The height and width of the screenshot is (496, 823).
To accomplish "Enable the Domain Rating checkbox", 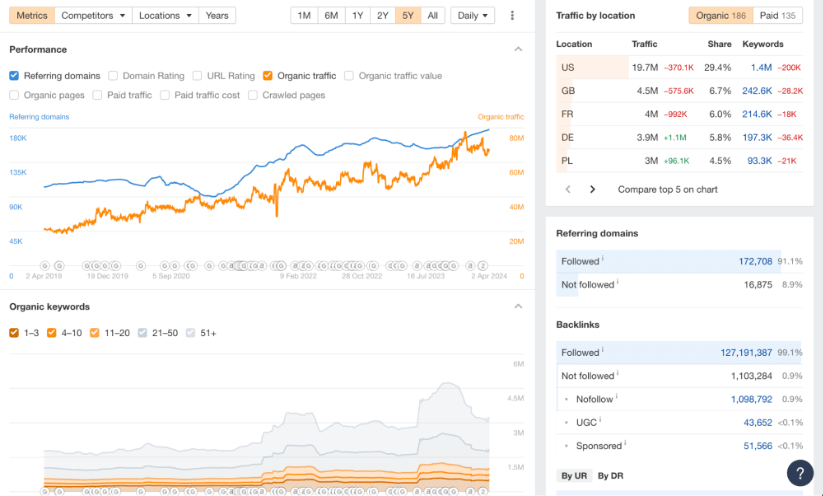I will pos(113,75).
